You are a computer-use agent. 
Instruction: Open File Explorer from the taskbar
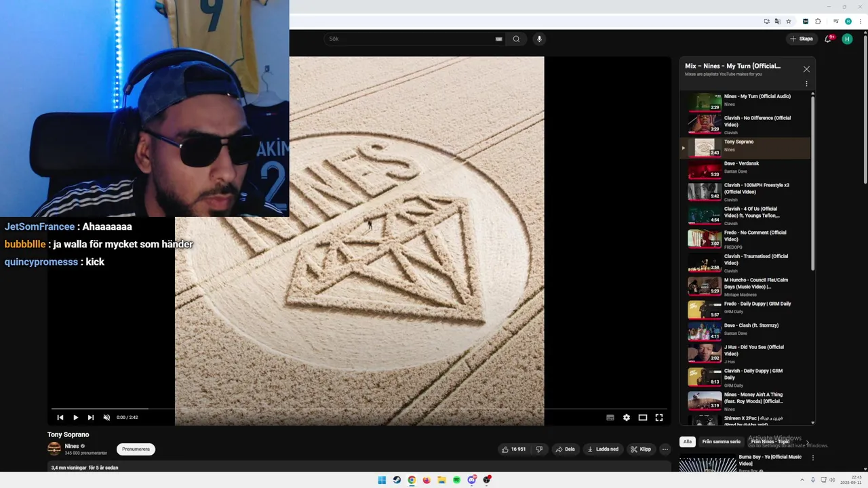point(441,480)
